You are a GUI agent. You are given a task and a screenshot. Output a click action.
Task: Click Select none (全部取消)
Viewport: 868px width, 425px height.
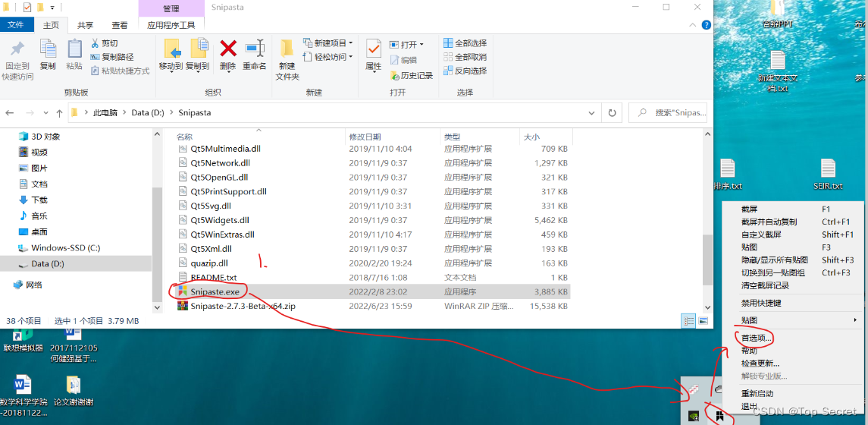465,56
